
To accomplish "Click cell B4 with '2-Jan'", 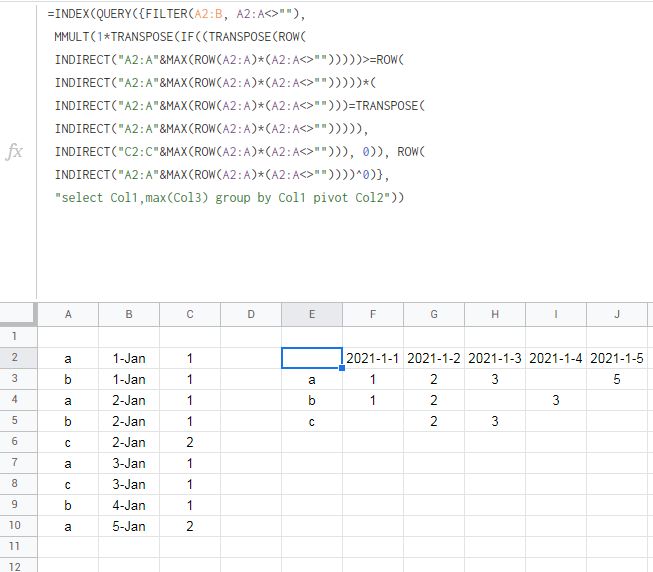I will 129,400.
